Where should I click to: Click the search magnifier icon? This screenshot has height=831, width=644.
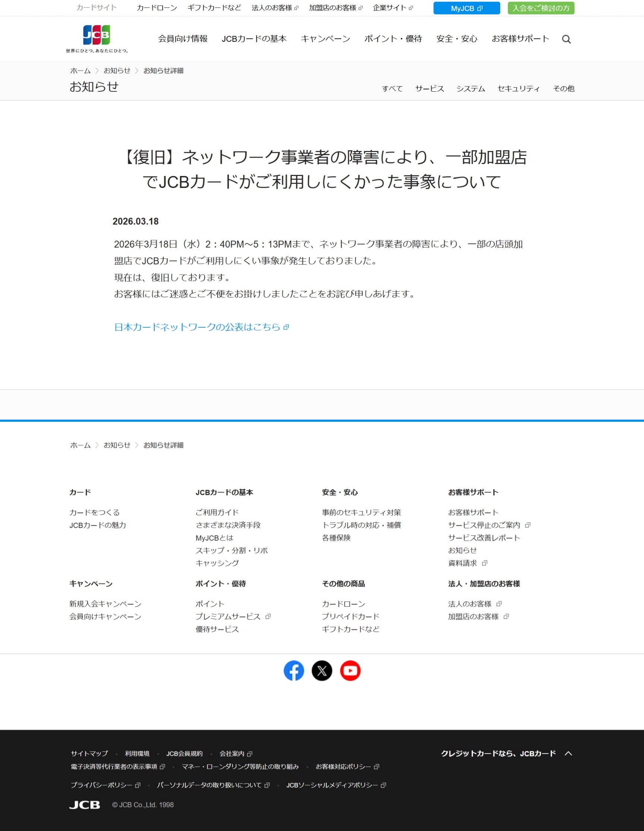[566, 39]
